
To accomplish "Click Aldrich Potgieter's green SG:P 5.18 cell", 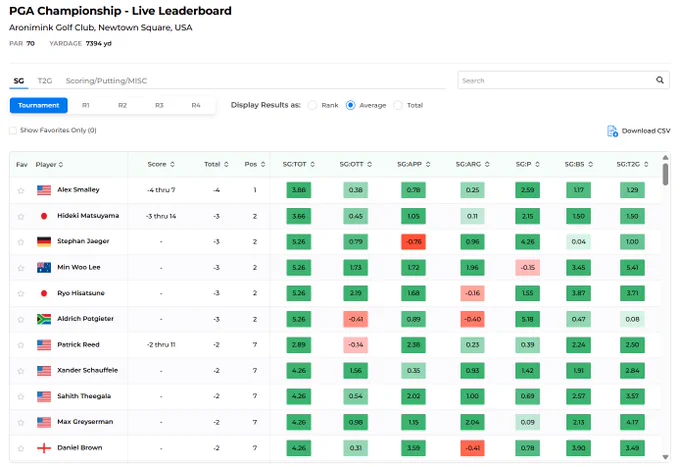I will pyautogui.click(x=527, y=319).
